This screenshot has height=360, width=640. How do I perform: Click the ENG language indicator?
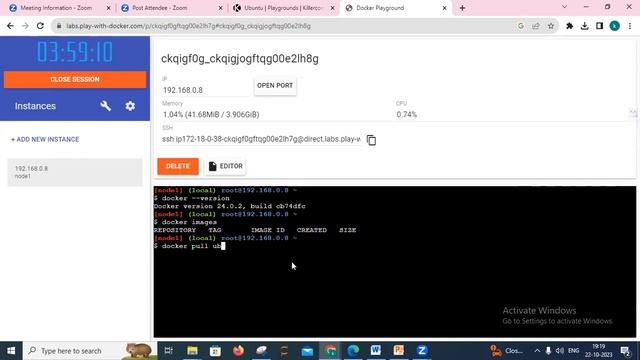tap(573, 351)
